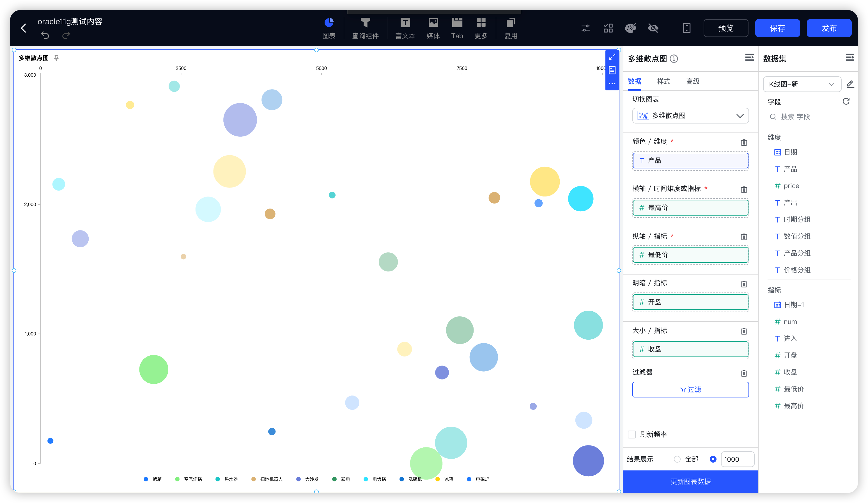Screen dimensions: 868x503
Task: Collapse the 数据集 panel
Action: tap(850, 57)
